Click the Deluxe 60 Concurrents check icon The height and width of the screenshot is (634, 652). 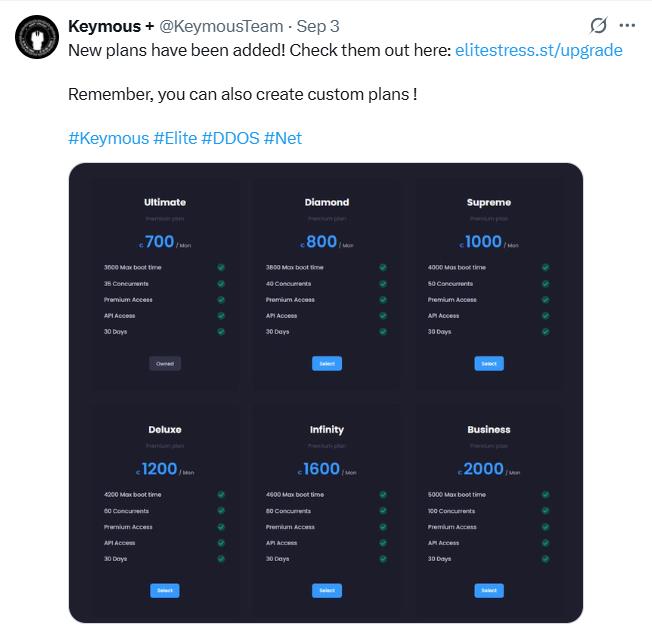pos(221,511)
